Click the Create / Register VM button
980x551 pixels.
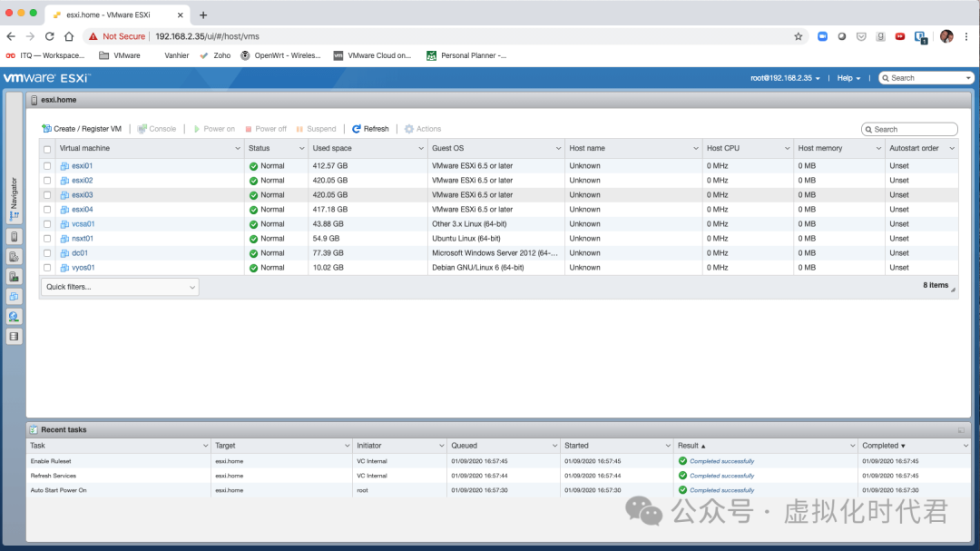[82, 129]
